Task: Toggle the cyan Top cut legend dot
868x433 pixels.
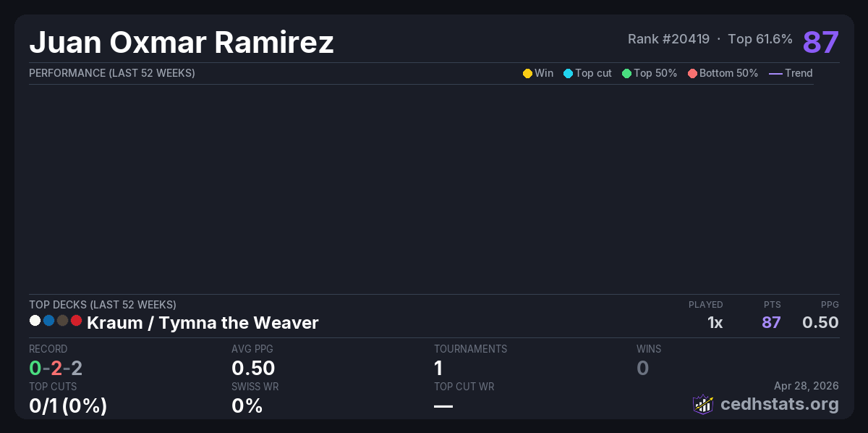Action: click(x=568, y=73)
